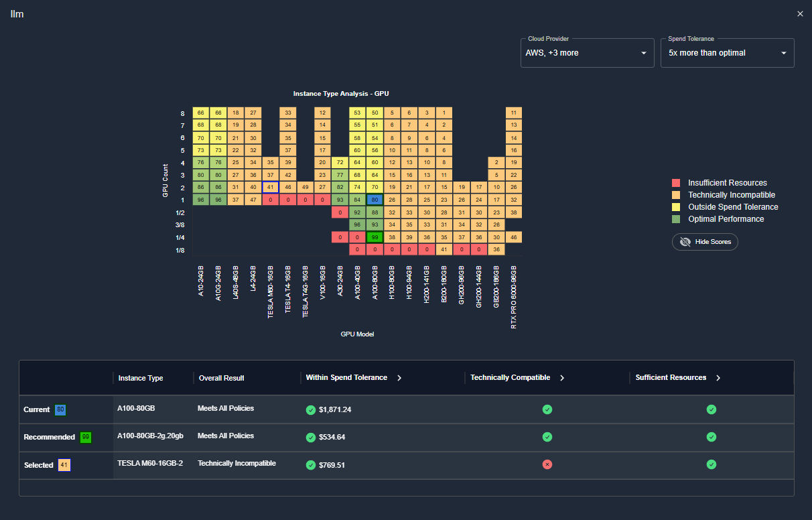Click the Recommended score badge 99

tap(86, 437)
